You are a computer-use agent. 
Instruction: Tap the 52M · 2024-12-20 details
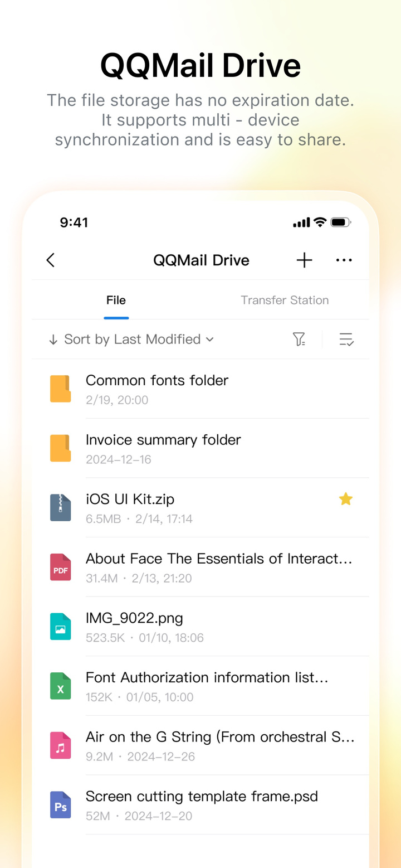click(139, 816)
